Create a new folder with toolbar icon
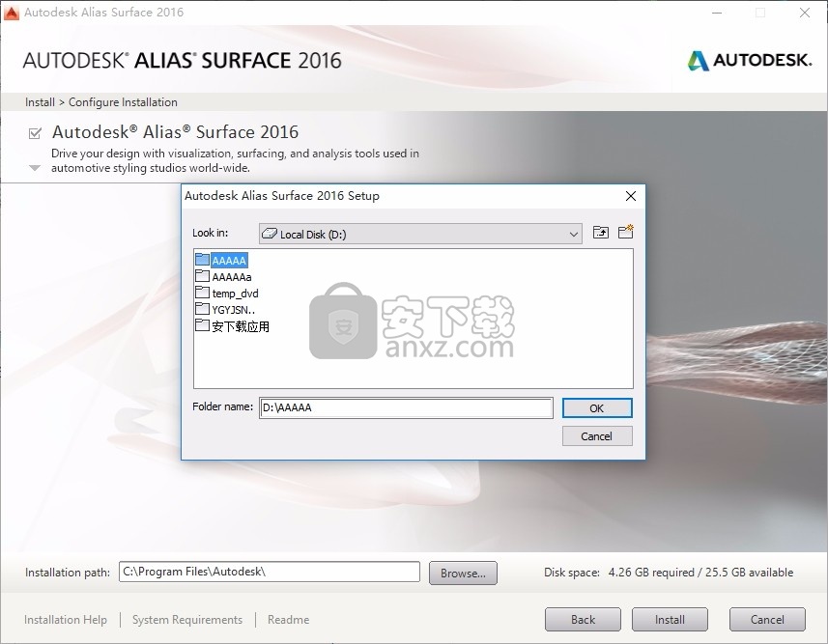Viewport: 828px width, 644px height. (x=626, y=232)
